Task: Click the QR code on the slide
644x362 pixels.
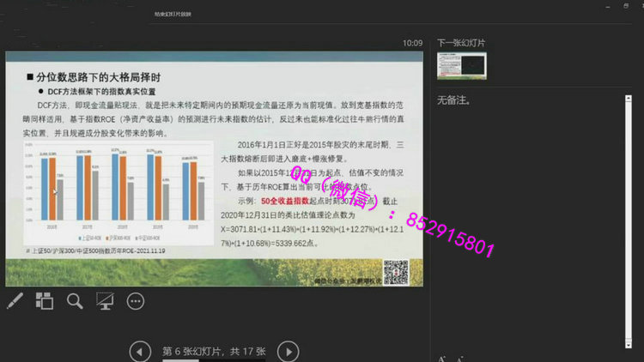Action: click(x=394, y=271)
